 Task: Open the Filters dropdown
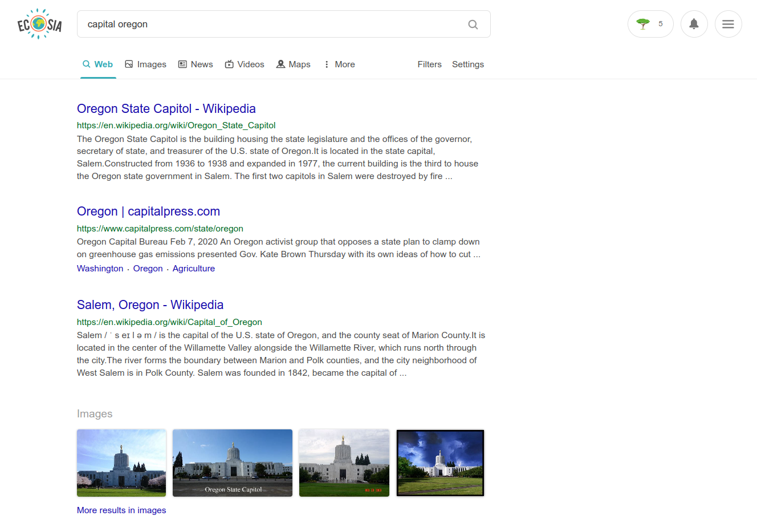[x=429, y=64]
